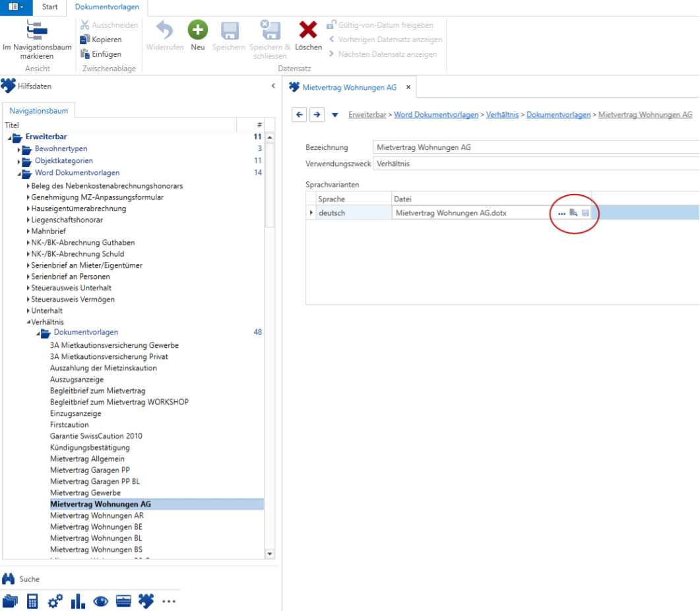
Task: Collapse the Verhältnis tree node
Action: tap(28, 321)
